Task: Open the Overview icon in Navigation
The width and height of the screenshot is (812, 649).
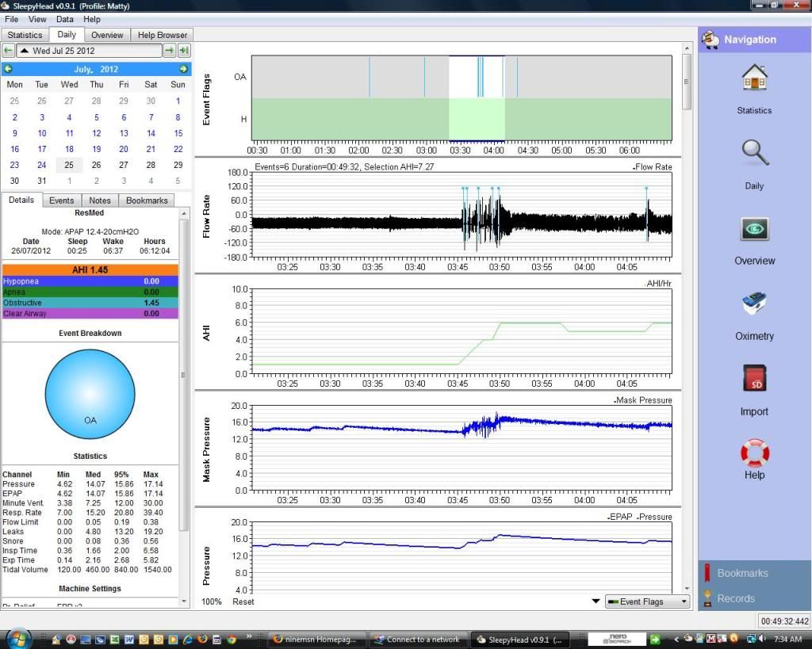Action: coord(754,230)
